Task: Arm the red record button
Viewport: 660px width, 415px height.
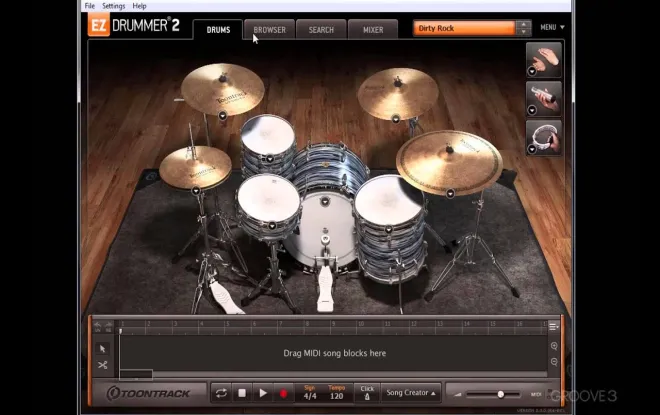Action: [x=283, y=394]
